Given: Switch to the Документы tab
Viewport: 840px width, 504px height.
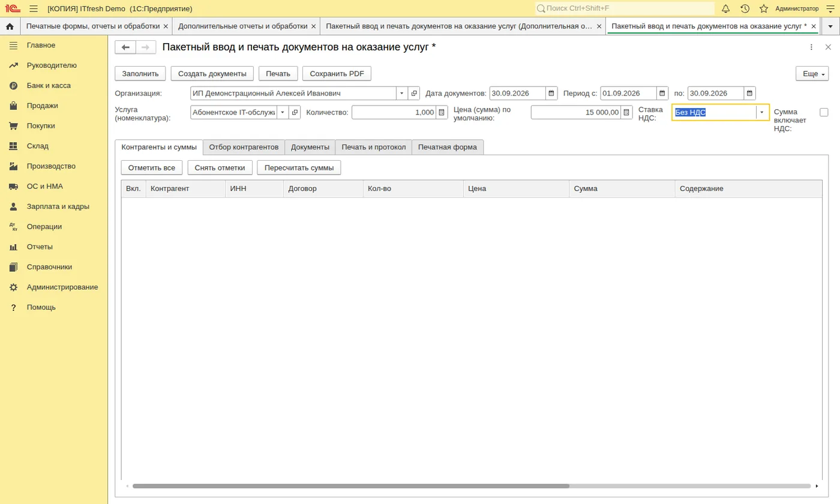Looking at the screenshot, I should tap(310, 147).
